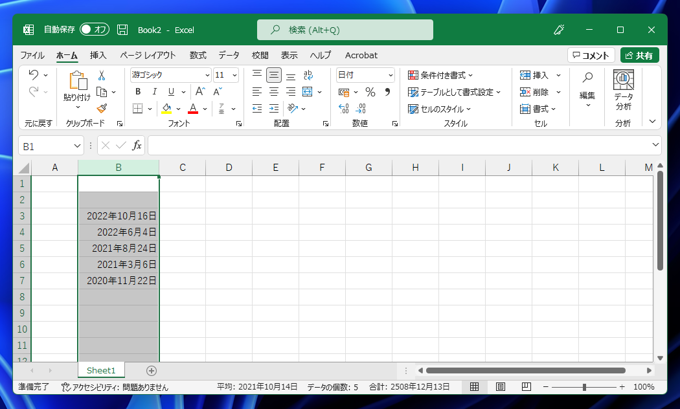Add a new sheet with plus button

click(x=152, y=370)
